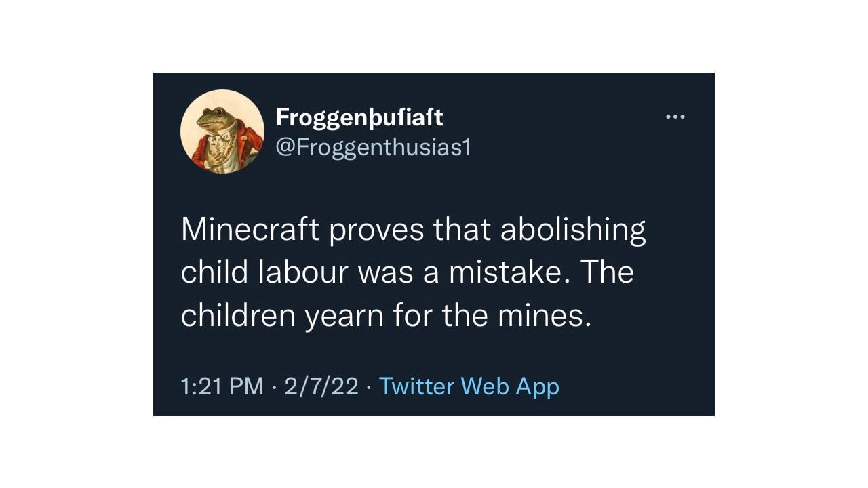
Task: Click the word "abolishing" in the tweet
Action: click(573, 230)
